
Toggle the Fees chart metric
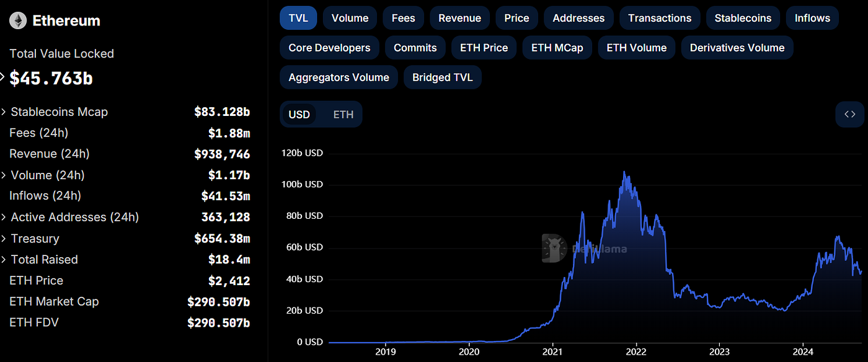[x=403, y=18]
